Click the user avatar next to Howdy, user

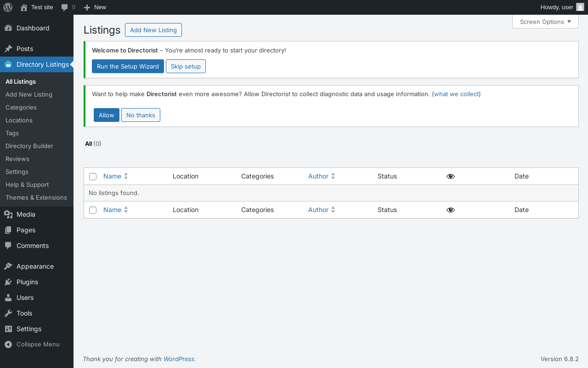[x=580, y=7]
